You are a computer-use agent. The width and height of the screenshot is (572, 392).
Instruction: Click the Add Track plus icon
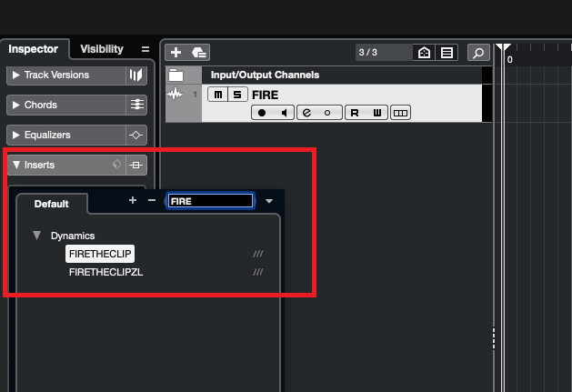(176, 53)
